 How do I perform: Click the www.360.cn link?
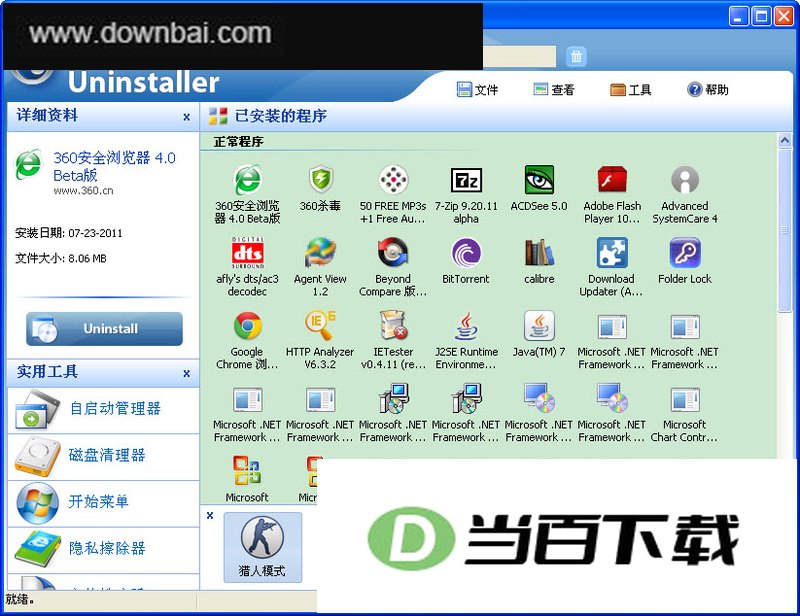(x=83, y=191)
